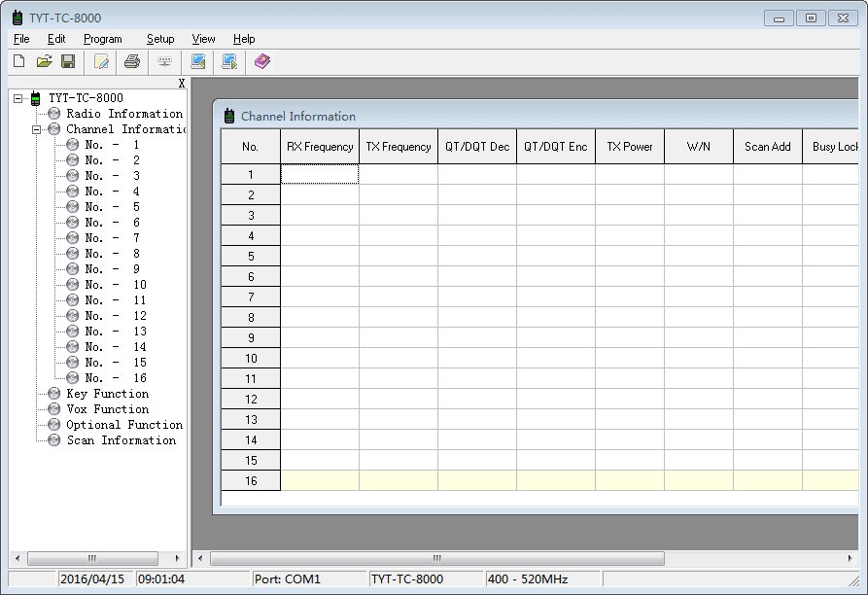Click the TX Power column header
This screenshot has width=868, height=595.
click(x=630, y=147)
